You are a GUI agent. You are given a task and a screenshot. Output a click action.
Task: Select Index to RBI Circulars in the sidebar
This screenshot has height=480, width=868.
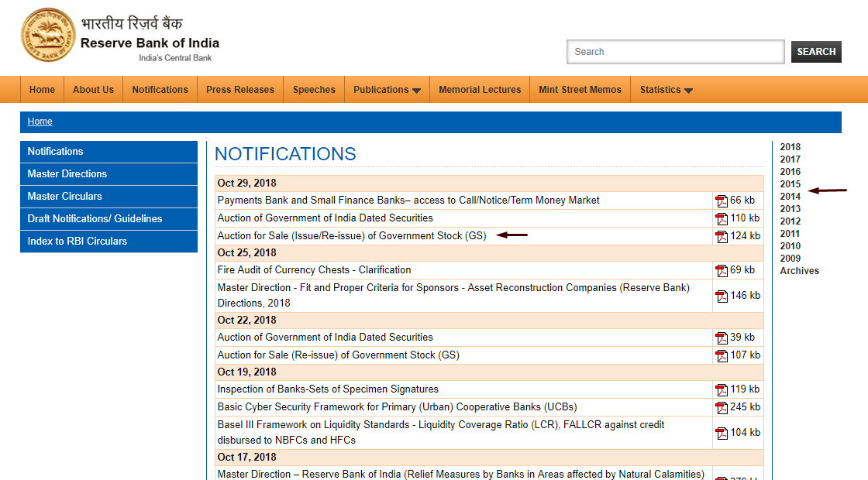click(109, 241)
